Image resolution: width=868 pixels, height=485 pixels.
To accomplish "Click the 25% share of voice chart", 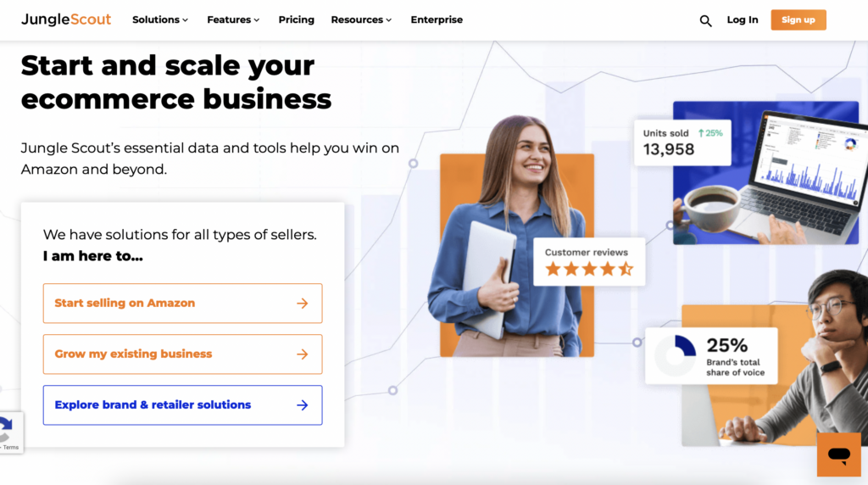I will click(x=676, y=355).
